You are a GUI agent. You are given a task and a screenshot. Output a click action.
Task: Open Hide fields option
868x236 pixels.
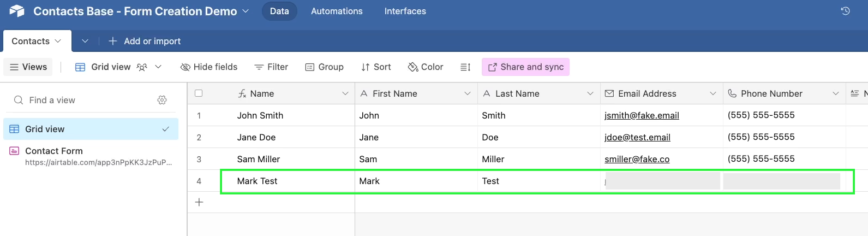click(209, 67)
